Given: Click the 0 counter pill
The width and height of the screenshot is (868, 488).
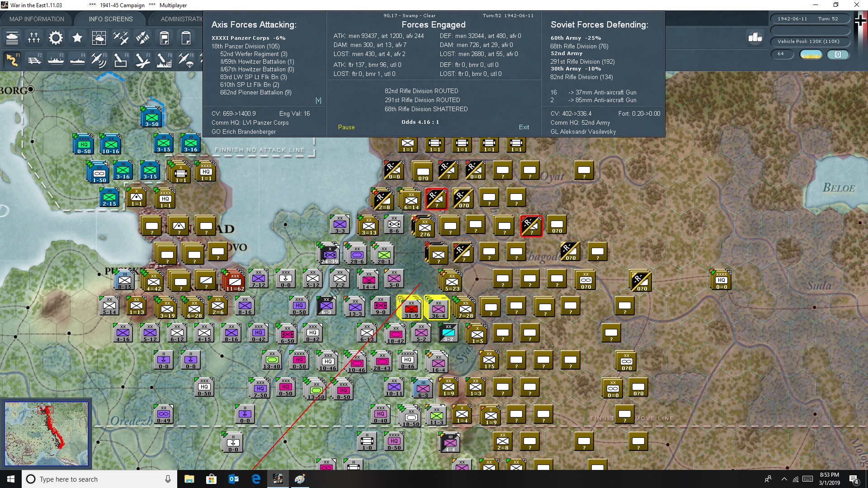Looking at the screenshot, I should pyautogui.click(x=838, y=54).
